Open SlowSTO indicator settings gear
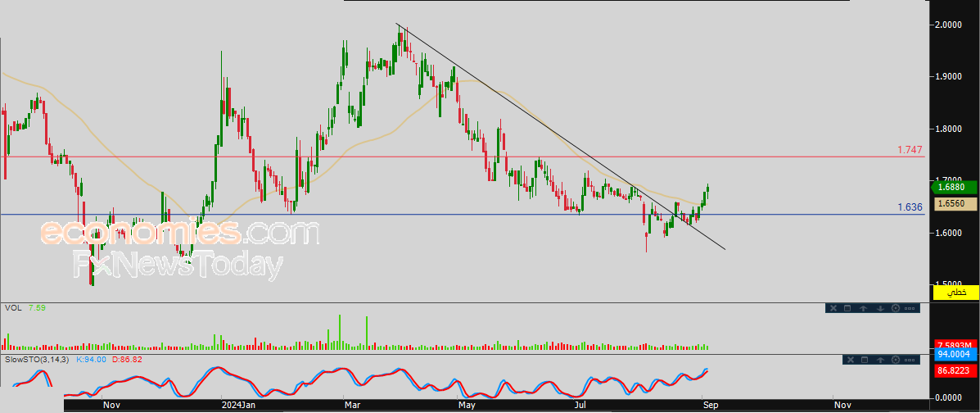 coord(896,360)
